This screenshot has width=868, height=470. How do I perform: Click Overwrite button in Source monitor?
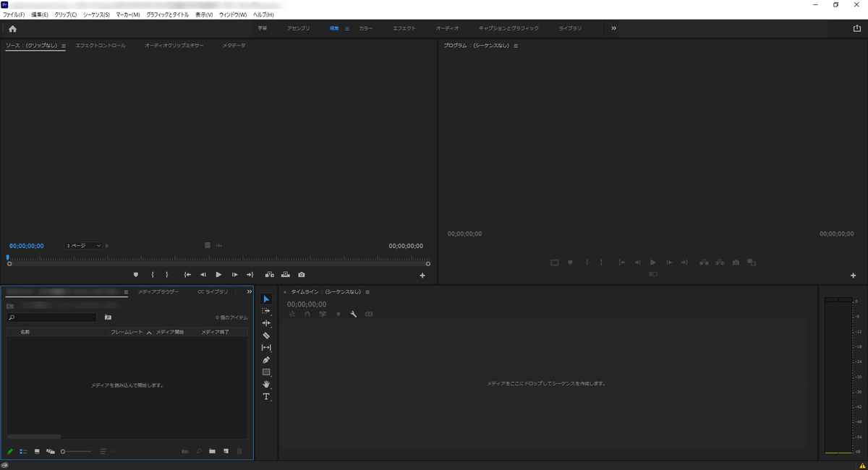pyautogui.click(x=286, y=275)
